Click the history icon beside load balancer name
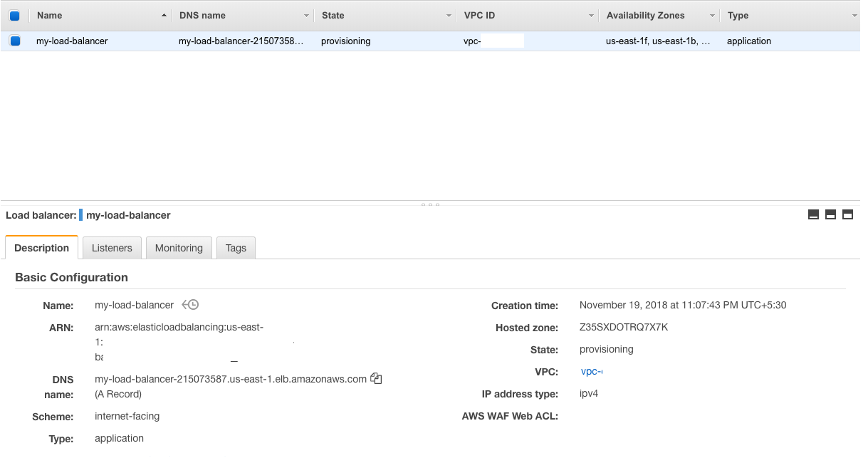Viewport: 868px width, 458px height. [x=190, y=305]
